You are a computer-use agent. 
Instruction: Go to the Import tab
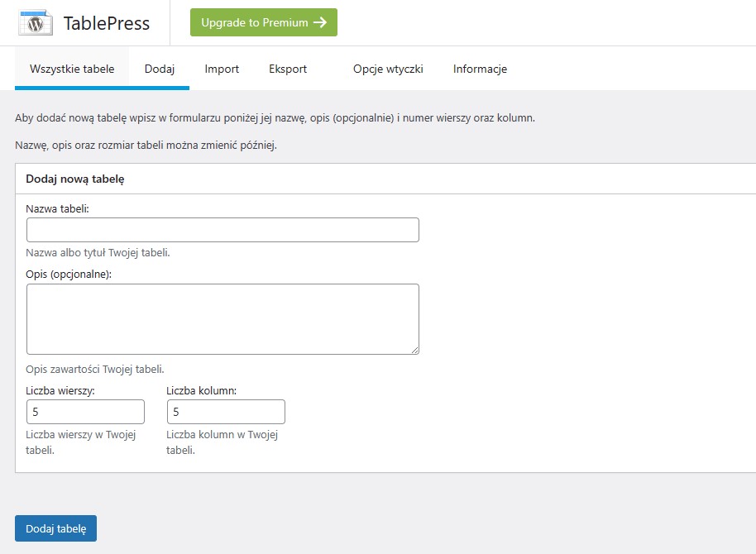coord(222,69)
